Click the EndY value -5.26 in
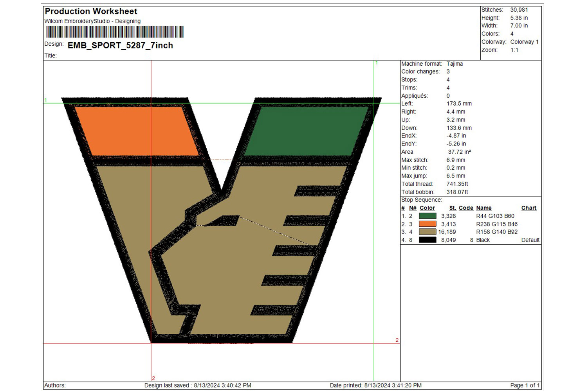 point(456,144)
